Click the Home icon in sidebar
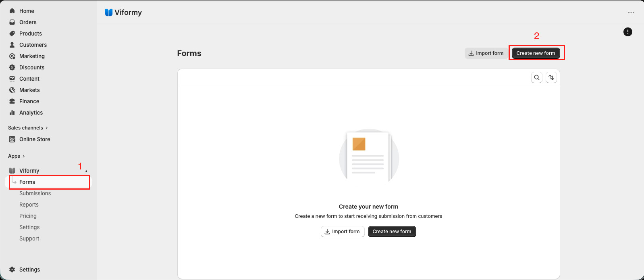 point(12,11)
